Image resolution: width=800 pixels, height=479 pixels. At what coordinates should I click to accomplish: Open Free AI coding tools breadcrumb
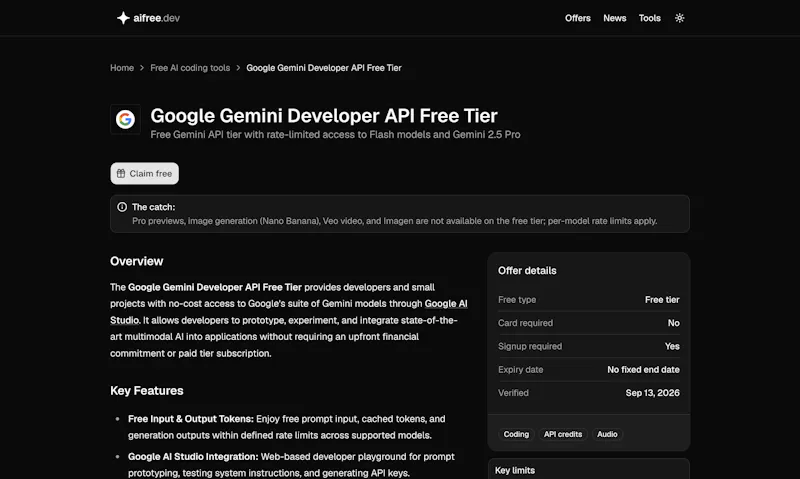190,68
